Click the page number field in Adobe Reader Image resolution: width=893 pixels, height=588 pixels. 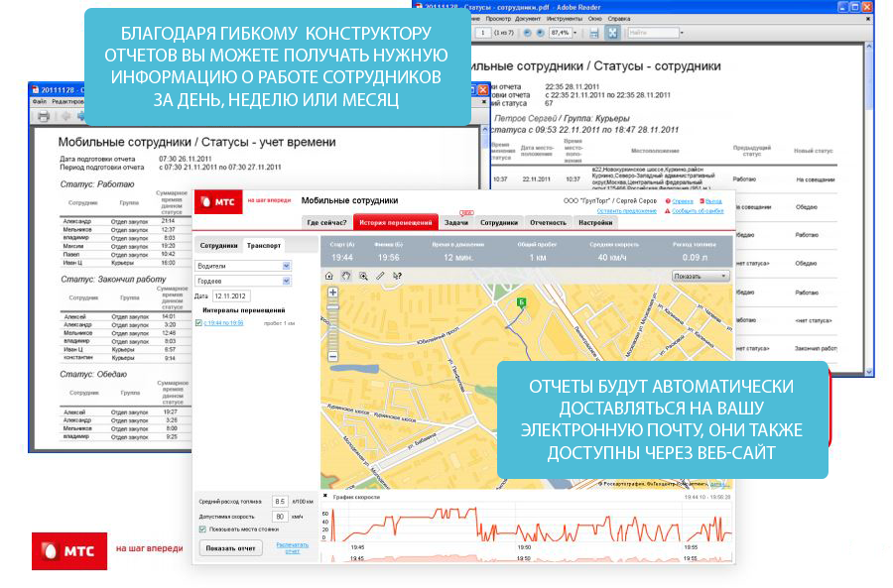pyautogui.click(x=483, y=33)
